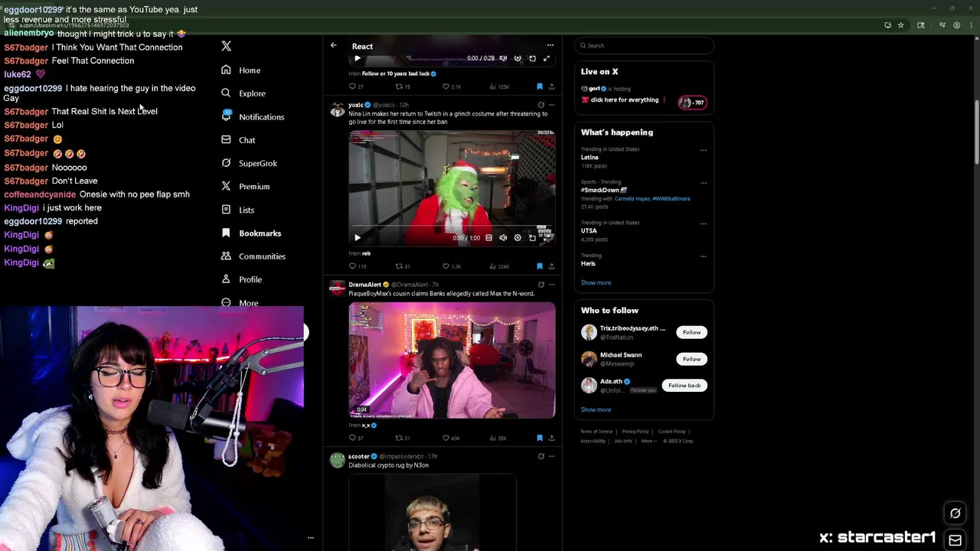The width and height of the screenshot is (980, 551).
Task: Remove bookmark on post with 125K views
Action: pos(539,86)
